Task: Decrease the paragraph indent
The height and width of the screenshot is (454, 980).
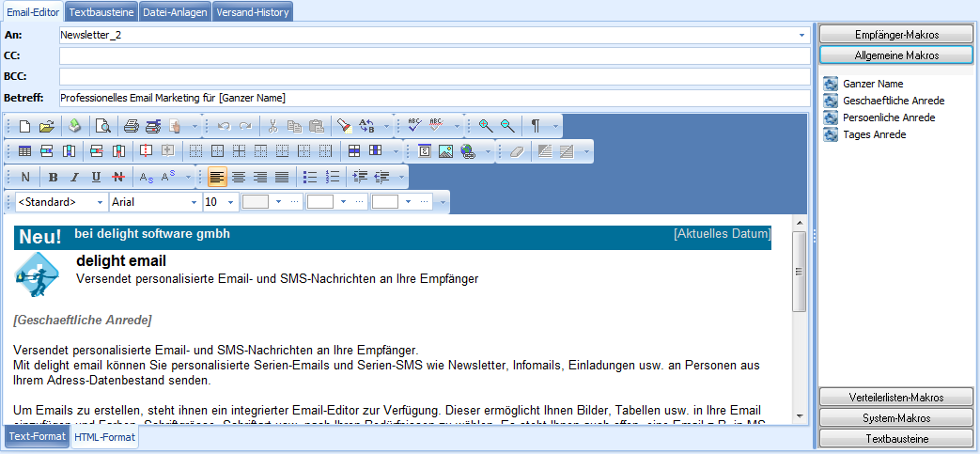Action: (381, 177)
